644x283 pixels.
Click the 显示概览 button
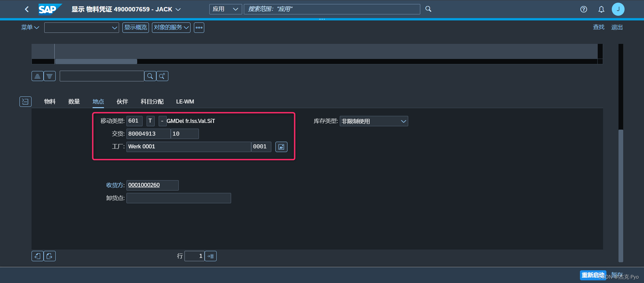[x=136, y=27]
